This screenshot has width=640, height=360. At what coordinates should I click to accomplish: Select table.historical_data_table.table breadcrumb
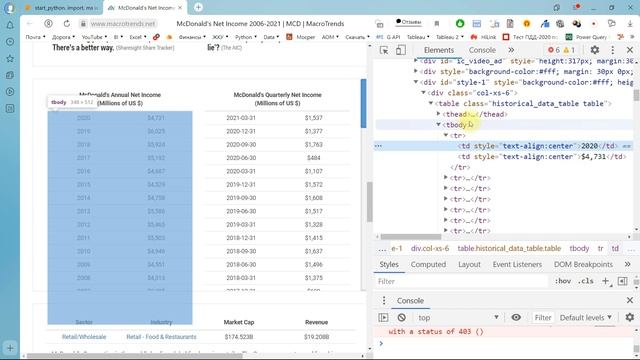point(509,248)
